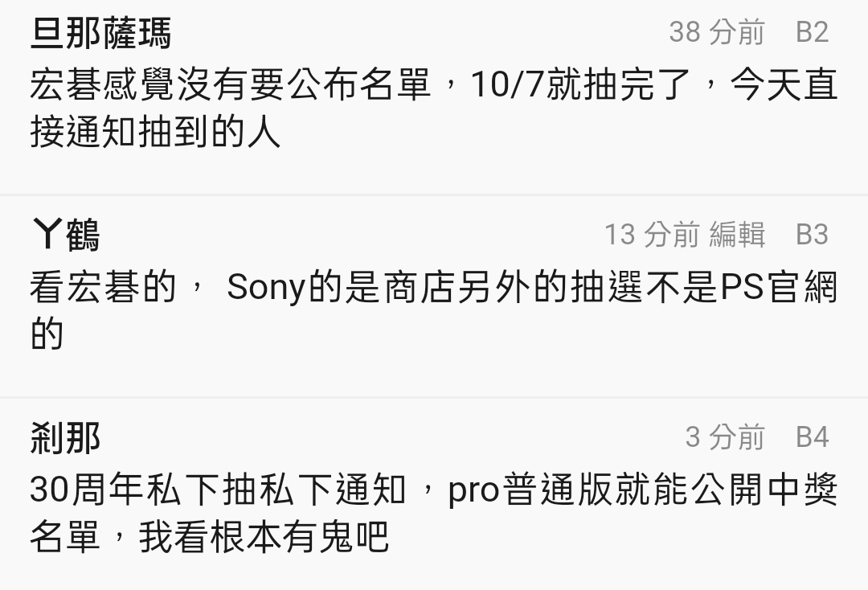Click the "3 分前" timestamp
The height and width of the screenshot is (590, 868).
725,437
